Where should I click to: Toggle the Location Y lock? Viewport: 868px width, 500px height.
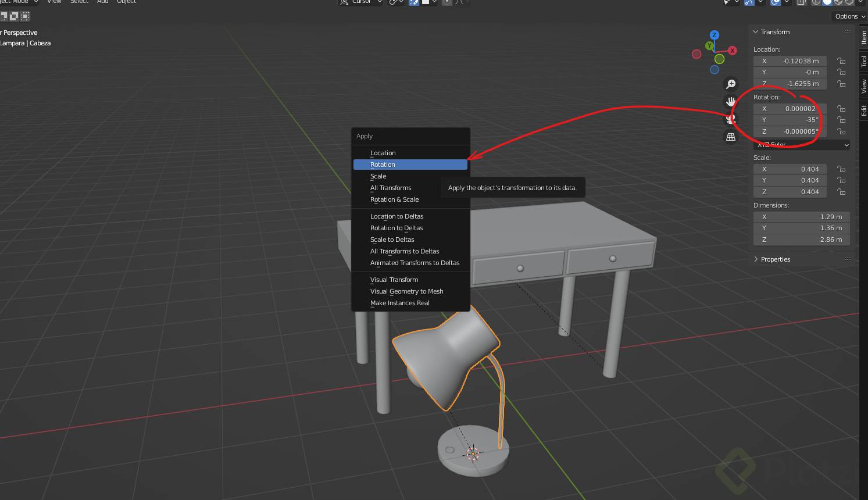click(841, 72)
